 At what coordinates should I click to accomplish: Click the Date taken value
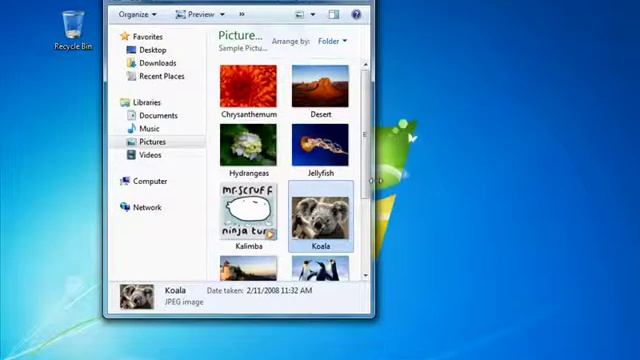coord(279,291)
